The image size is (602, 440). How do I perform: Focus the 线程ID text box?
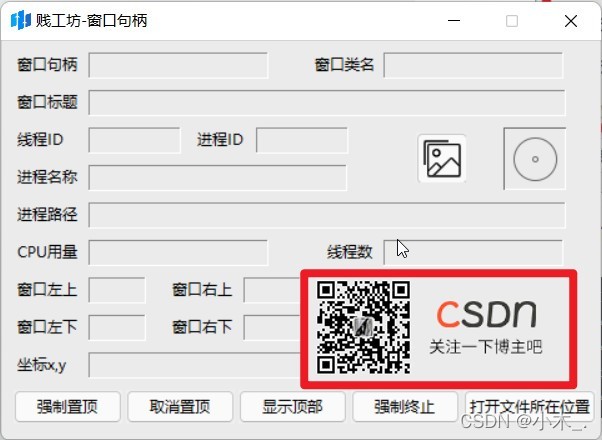[134, 140]
